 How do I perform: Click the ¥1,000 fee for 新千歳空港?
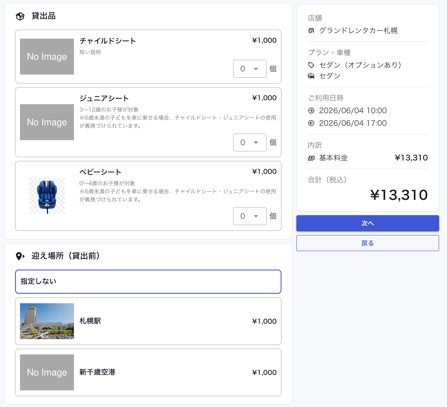(x=264, y=372)
